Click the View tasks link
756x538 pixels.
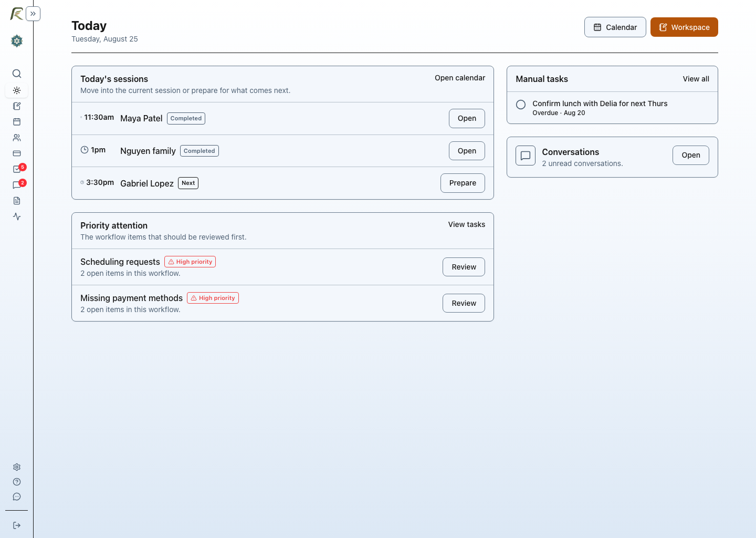point(467,224)
